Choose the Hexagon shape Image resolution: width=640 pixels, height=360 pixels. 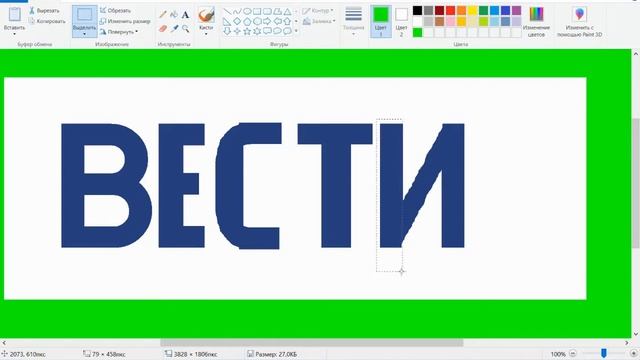point(257,21)
